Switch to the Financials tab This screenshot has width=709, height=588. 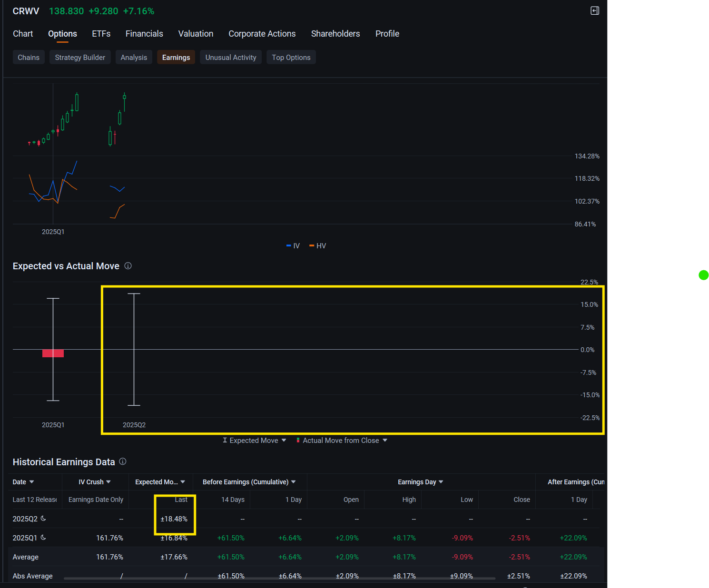(144, 34)
